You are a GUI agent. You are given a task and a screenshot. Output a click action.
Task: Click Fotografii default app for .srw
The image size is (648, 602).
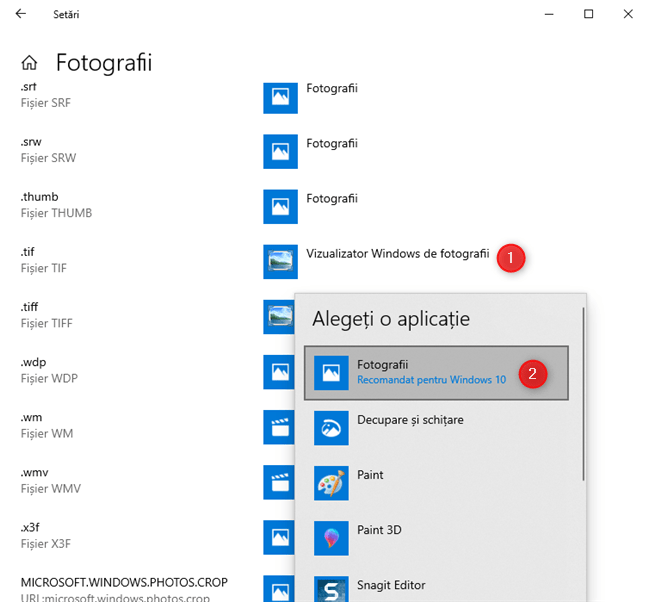(332, 143)
